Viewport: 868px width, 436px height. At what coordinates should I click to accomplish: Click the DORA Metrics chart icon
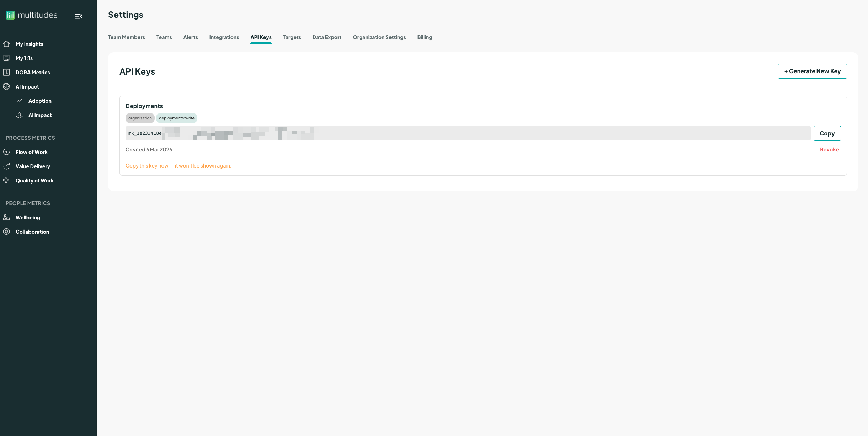6,72
